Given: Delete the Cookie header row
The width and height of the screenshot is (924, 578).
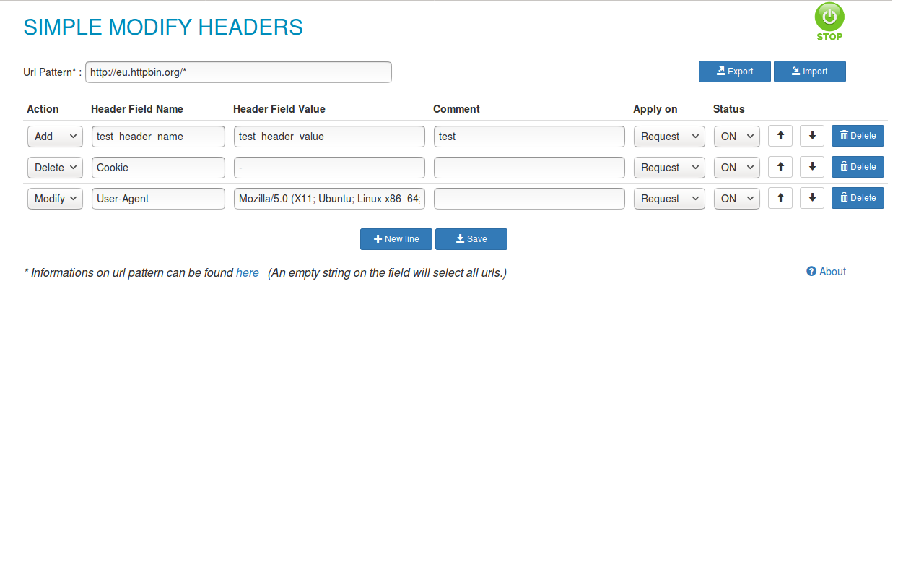Looking at the screenshot, I should pos(858,167).
